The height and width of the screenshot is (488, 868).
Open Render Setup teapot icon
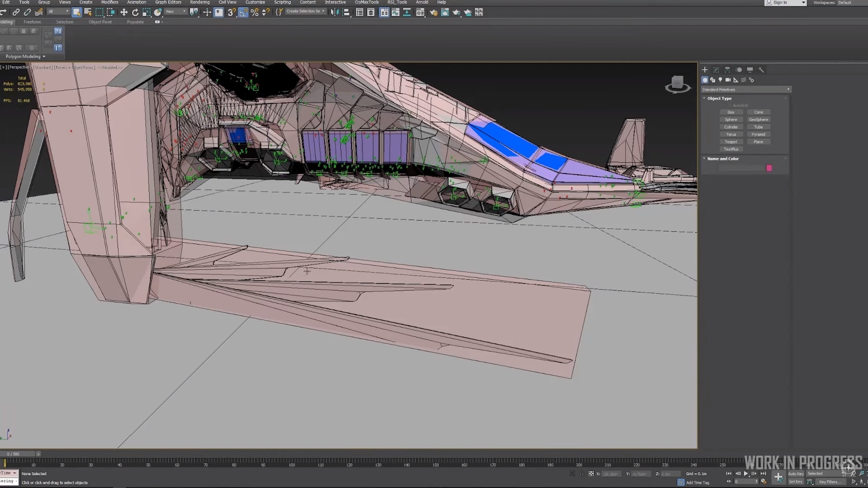[434, 13]
